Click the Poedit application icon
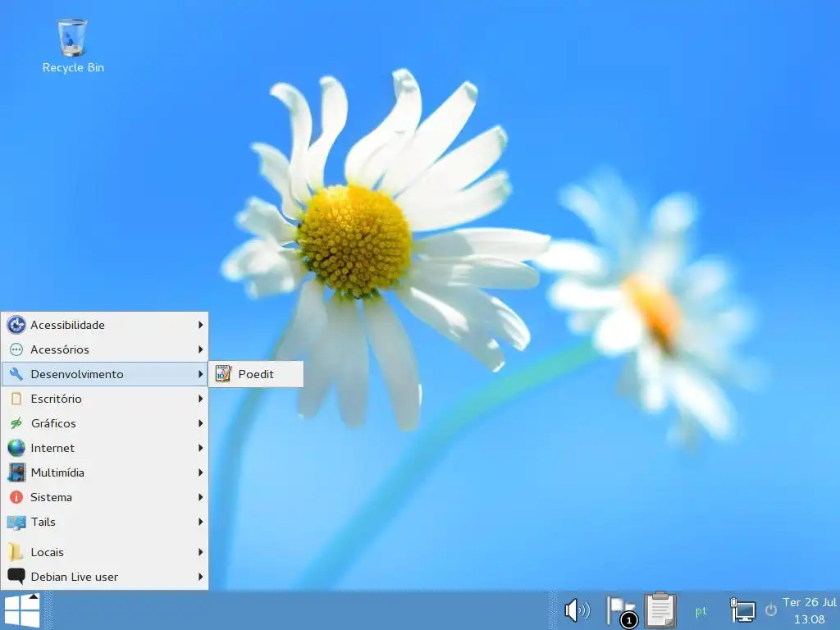The width and height of the screenshot is (840, 630). [223, 373]
